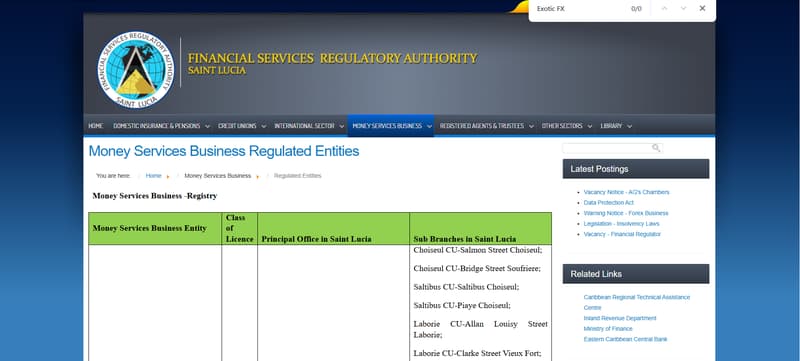The image size is (800, 361).
Task: Open Domestic Insurance & Pensions menu
Action: click(x=161, y=126)
